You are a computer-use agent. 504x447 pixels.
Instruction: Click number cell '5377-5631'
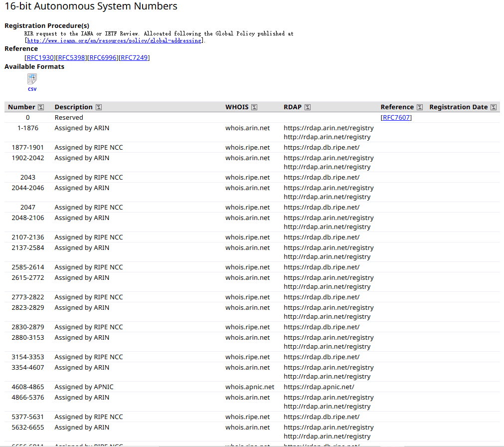point(27,417)
